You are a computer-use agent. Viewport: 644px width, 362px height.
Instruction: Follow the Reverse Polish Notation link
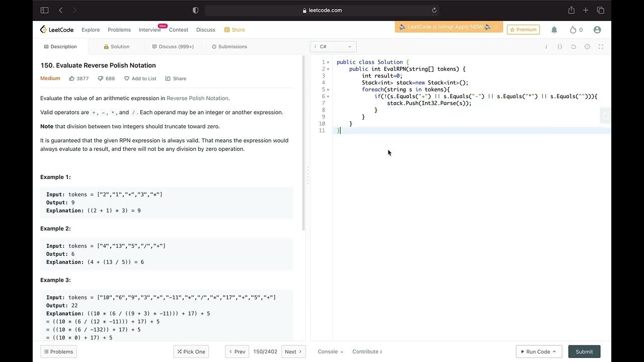(x=197, y=98)
